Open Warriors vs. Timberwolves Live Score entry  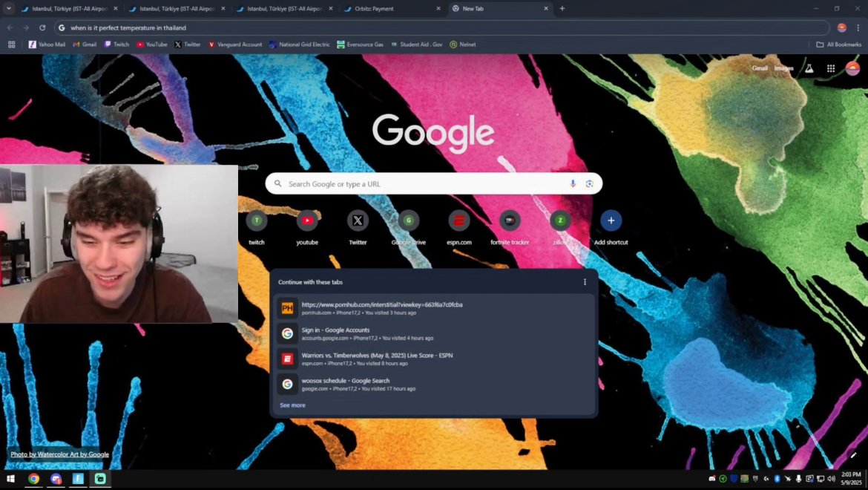433,359
